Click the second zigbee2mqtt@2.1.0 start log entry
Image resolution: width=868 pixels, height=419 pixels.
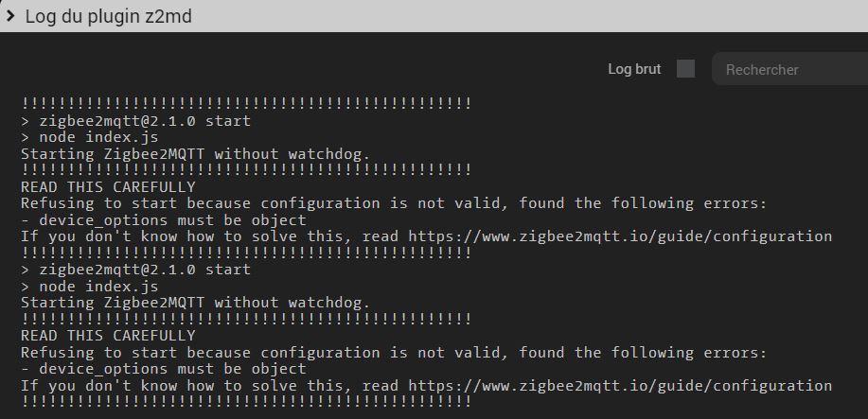pos(135,271)
